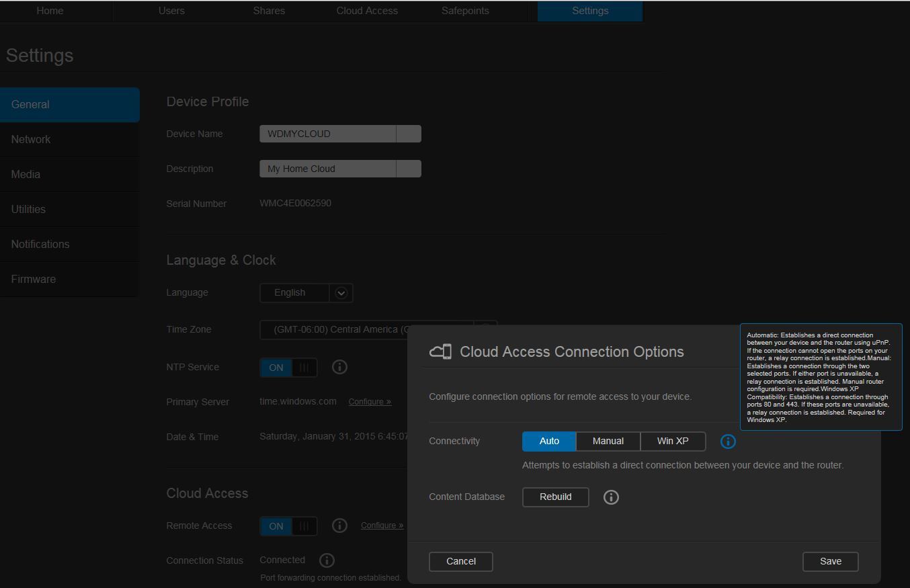910x588 pixels.
Task: Click the Description input field
Action: pos(341,169)
